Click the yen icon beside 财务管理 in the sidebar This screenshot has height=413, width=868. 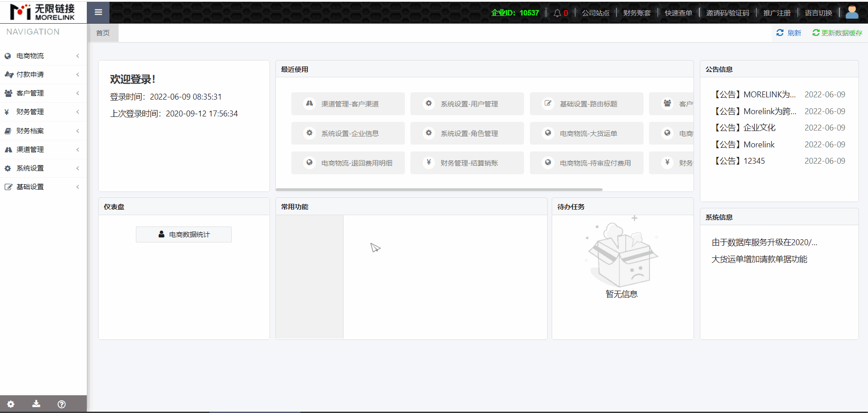click(x=7, y=112)
